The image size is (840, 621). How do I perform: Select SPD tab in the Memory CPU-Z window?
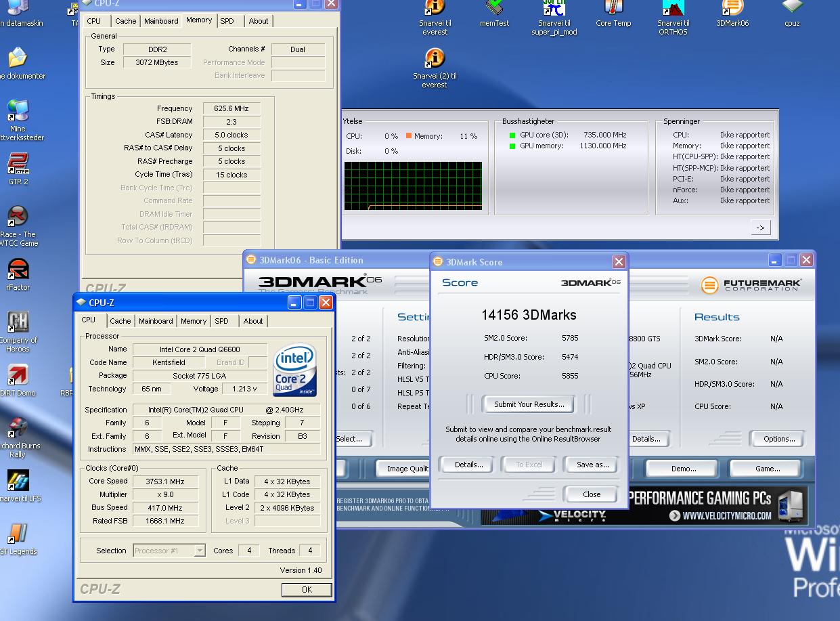coord(227,21)
